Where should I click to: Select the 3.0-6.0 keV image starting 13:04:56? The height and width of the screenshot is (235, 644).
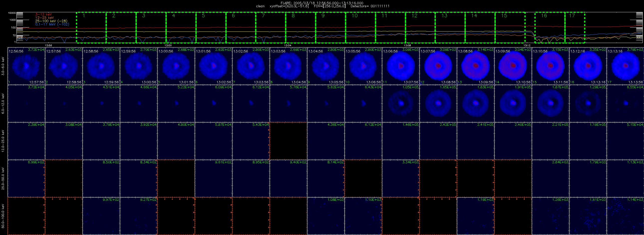click(326, 66)
